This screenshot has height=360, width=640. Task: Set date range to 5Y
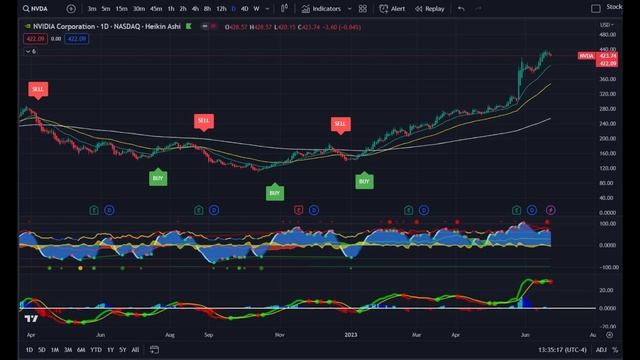pos(122,350)
